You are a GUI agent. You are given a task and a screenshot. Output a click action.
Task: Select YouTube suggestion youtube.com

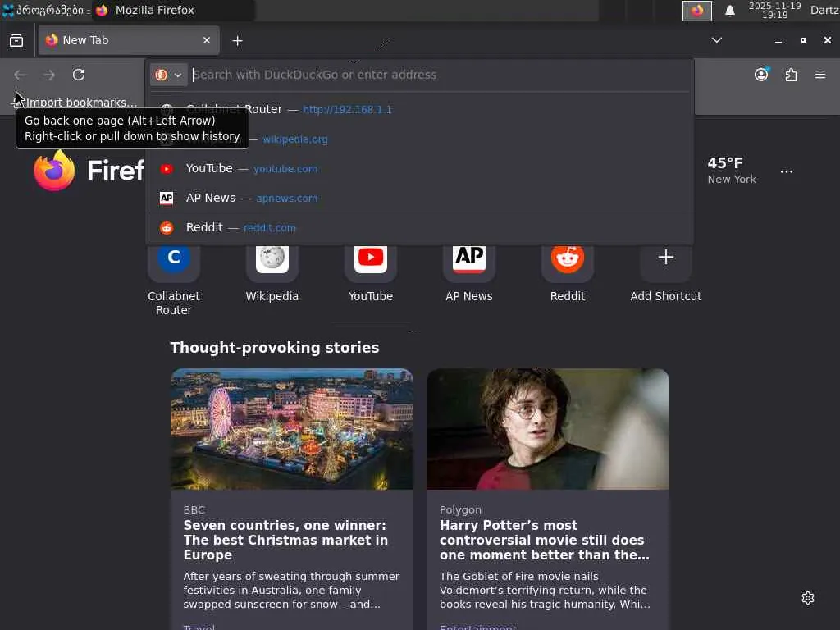419,169
